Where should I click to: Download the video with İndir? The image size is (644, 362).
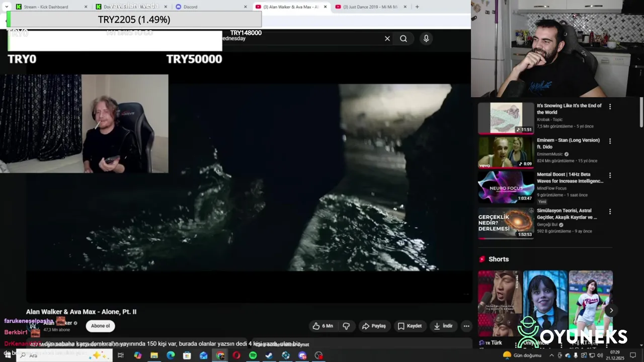coord(443,326)
